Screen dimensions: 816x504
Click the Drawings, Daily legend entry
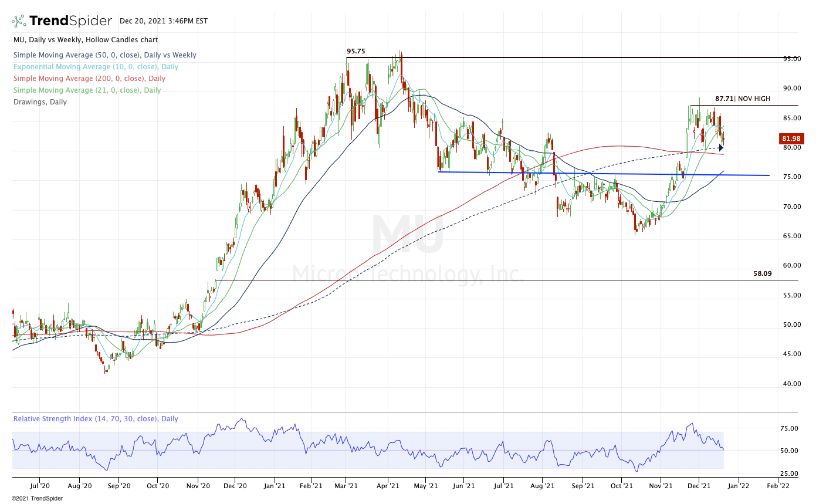pyautogui.click(x=40, y=102)
